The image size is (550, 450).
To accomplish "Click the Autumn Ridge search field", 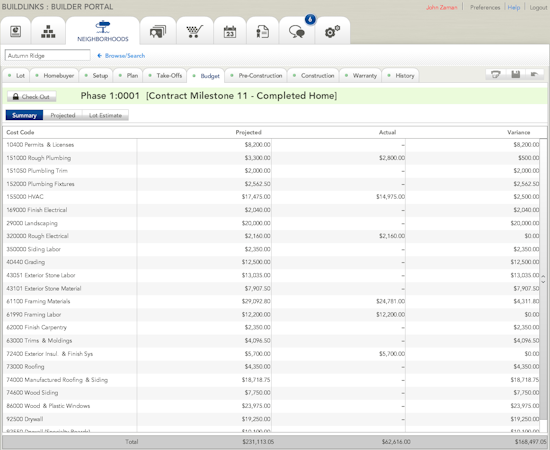I will click(x=47, y=55).
